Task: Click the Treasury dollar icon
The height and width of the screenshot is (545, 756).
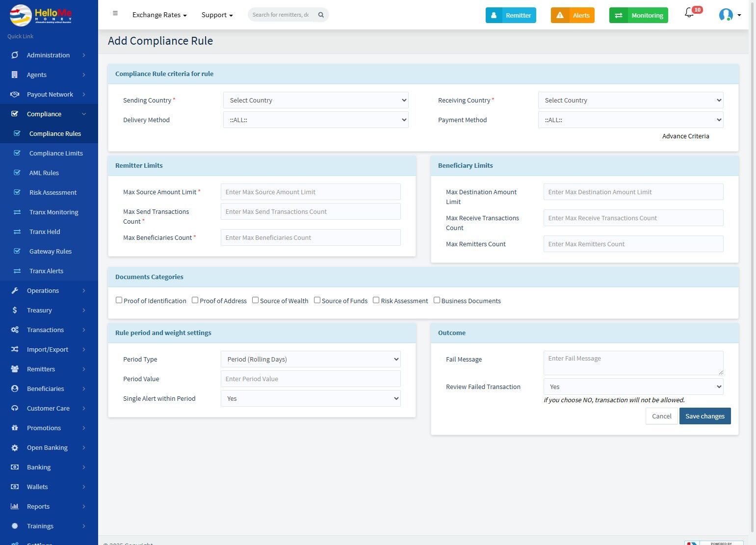Action: tap(15, 310)
